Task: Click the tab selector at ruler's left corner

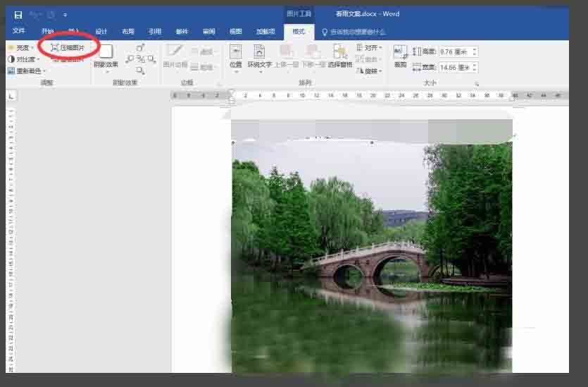Action: (12, 97)
